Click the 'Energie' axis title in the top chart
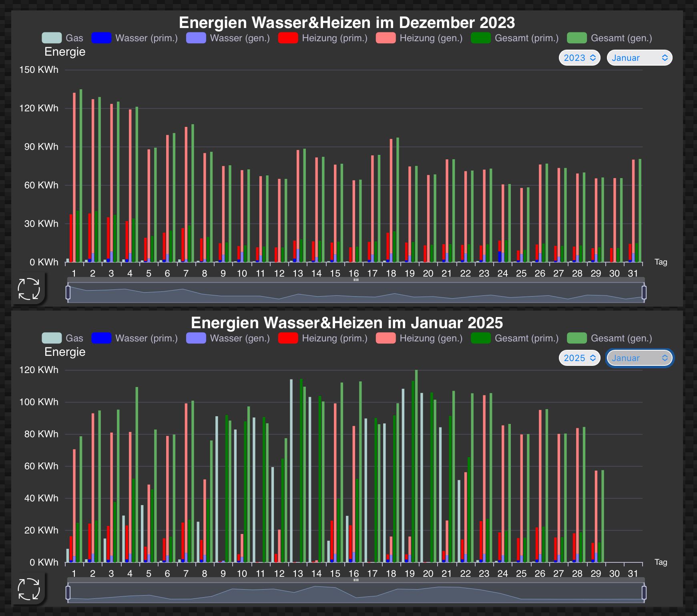The width and height of the screenshot is (697, 616). click(x=65, y=52)
